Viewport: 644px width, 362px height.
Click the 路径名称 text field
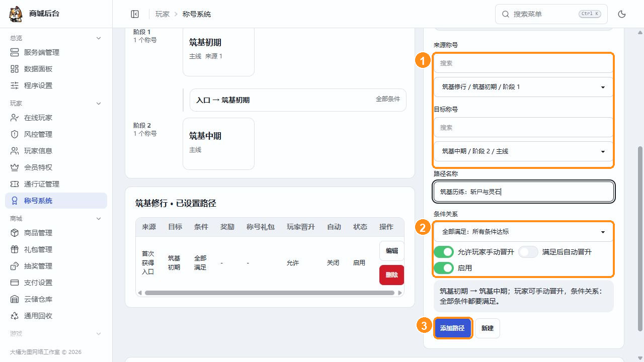pyautogui.click(x=523, y=192)
